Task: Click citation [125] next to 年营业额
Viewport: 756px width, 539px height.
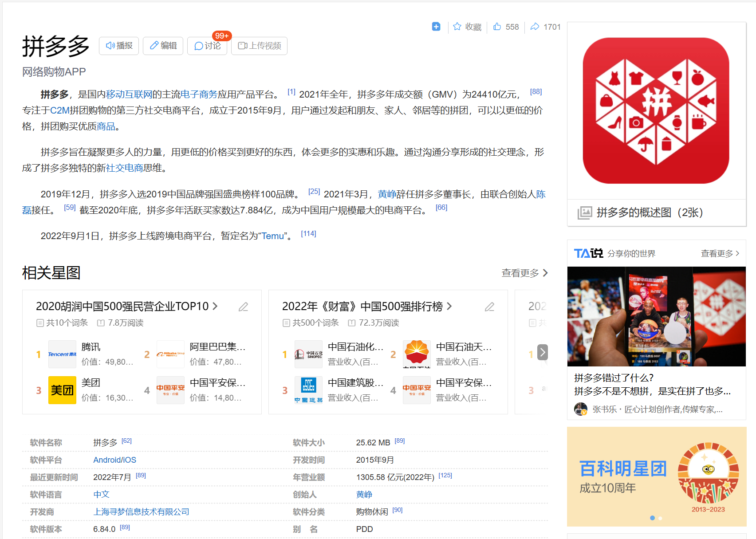Action: pos(445,475)
